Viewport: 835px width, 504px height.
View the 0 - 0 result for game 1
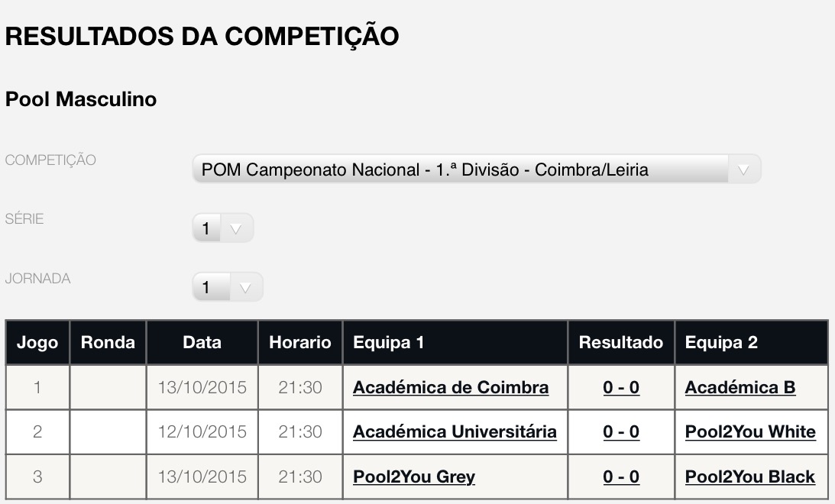click(x=621, y=387)
